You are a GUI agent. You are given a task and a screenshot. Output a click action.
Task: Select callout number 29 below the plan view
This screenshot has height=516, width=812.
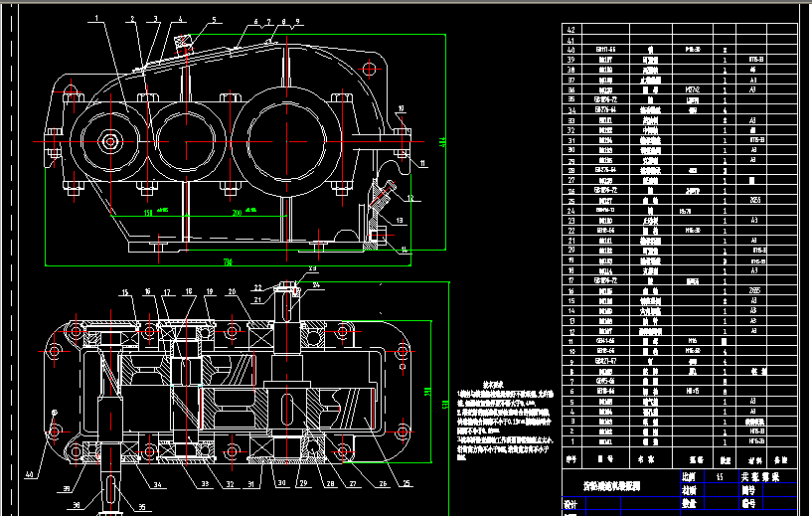click(303, 483)
